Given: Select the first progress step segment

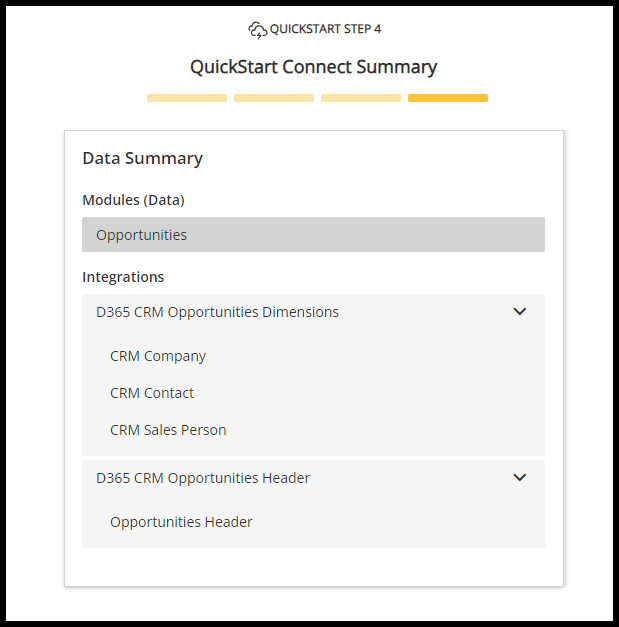Looking at the screenshot, I should coord(187,98).
